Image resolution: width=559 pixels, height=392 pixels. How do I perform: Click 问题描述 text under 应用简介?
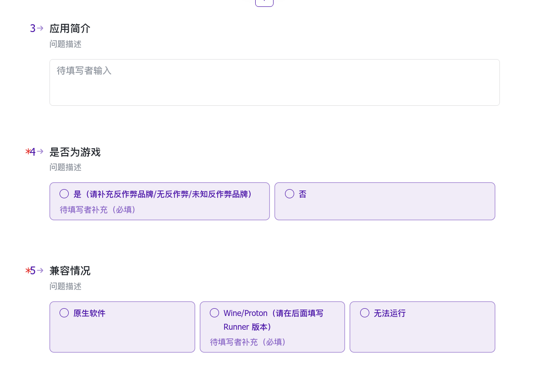[66, 44]
